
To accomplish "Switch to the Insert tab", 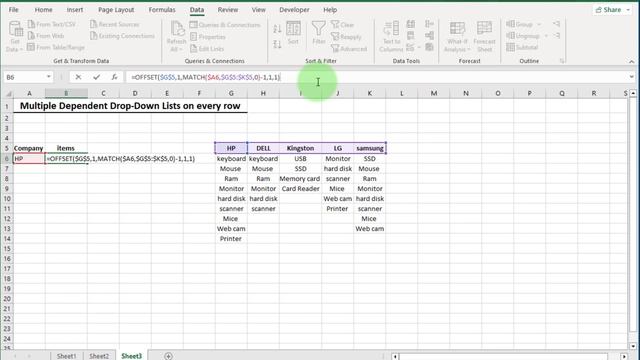I will [75, 9].
